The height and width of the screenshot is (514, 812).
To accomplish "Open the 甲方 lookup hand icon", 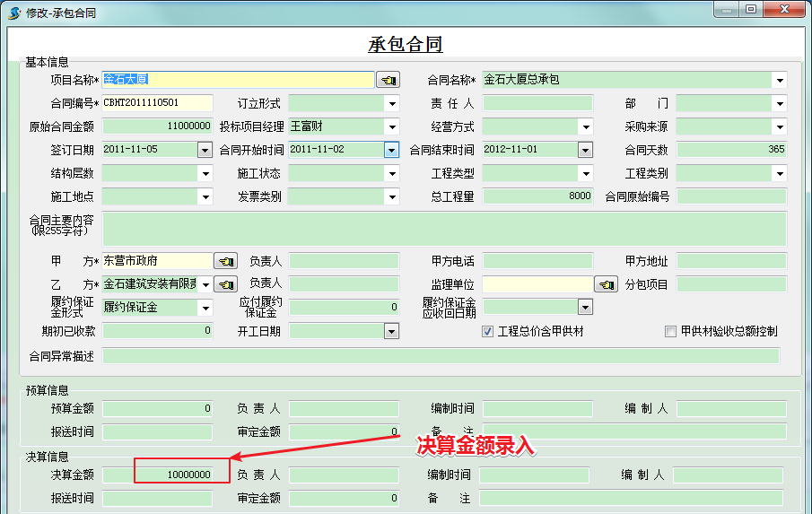I will [226, 261].
